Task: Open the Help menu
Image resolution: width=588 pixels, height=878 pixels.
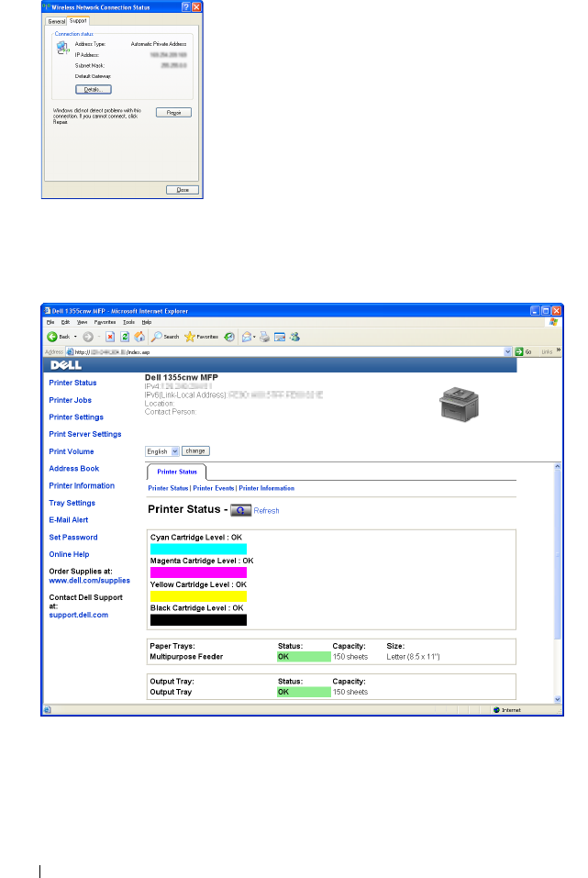Action: coord(147,322)
